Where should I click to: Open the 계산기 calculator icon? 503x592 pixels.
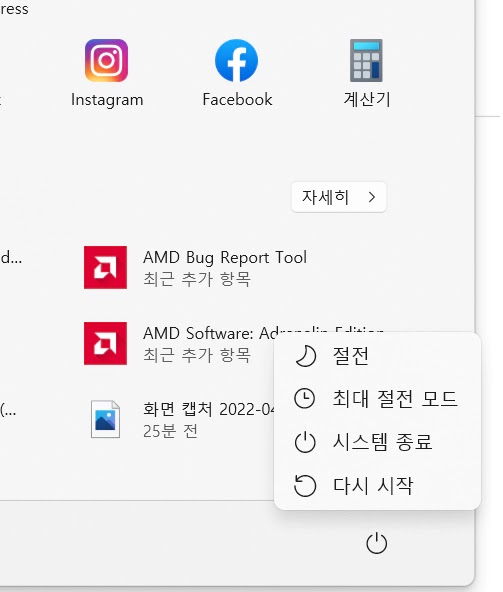tap(366, 60)
